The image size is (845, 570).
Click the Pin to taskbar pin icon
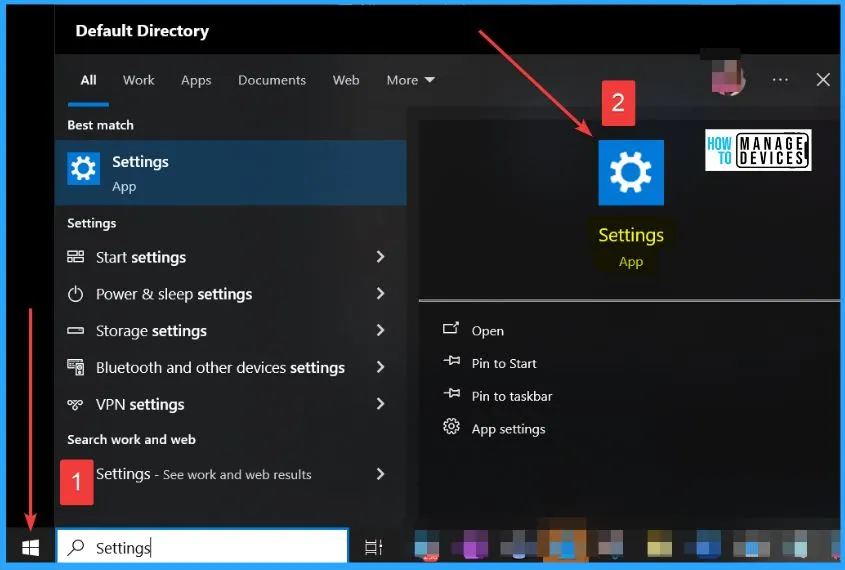coord(451,394)
